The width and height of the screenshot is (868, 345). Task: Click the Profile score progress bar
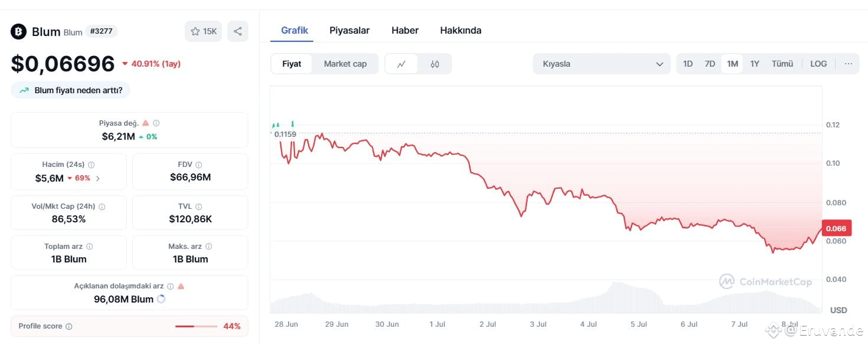click(x=196, y=326)
